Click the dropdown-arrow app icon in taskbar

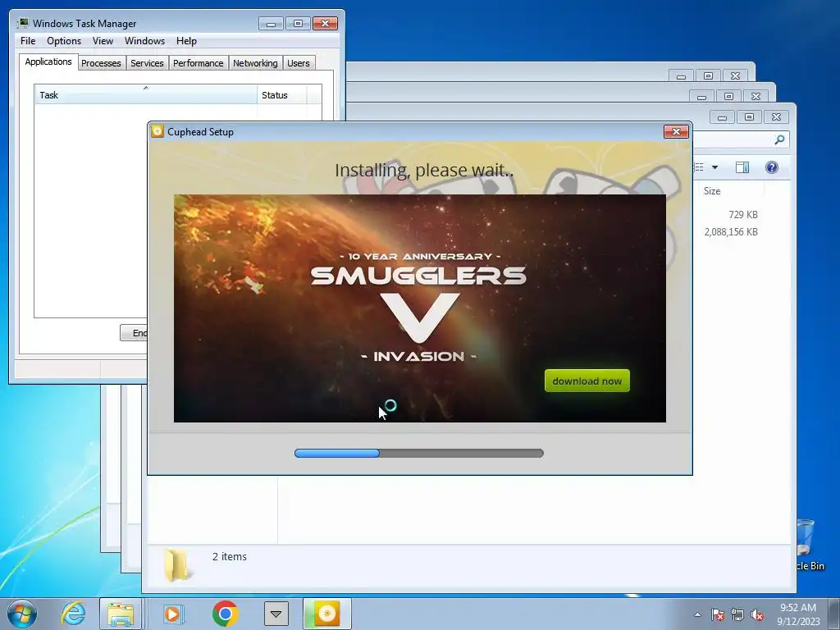276,614
